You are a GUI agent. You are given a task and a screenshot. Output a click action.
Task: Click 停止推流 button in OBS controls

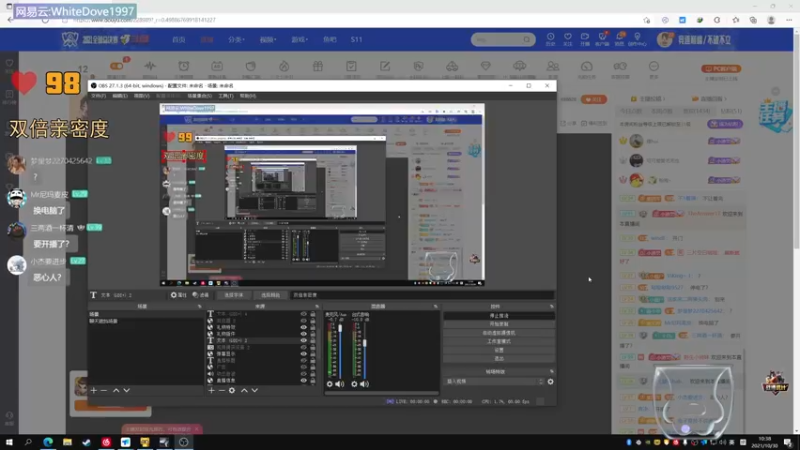pos(498,316)
